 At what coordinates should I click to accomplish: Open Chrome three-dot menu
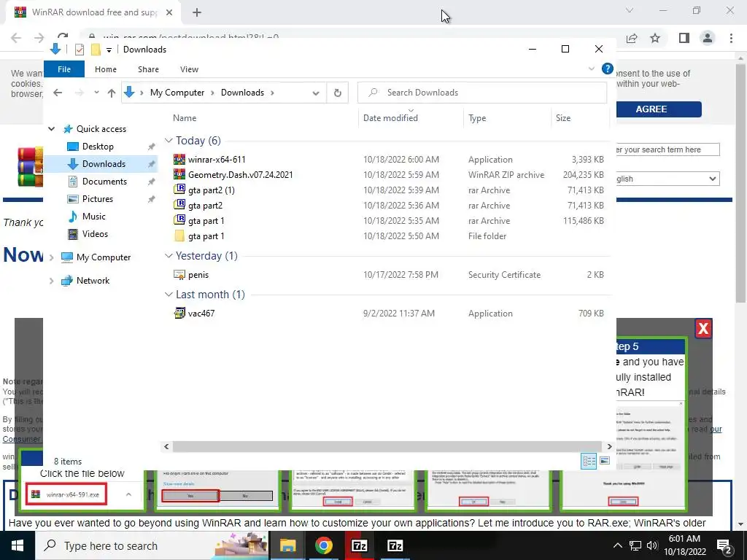731,38
